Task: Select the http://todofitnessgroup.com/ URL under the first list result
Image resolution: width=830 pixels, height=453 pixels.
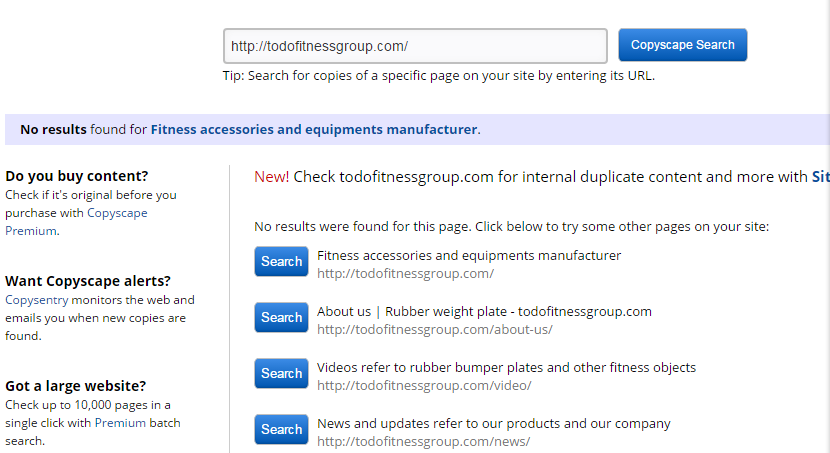Action: 405,274
